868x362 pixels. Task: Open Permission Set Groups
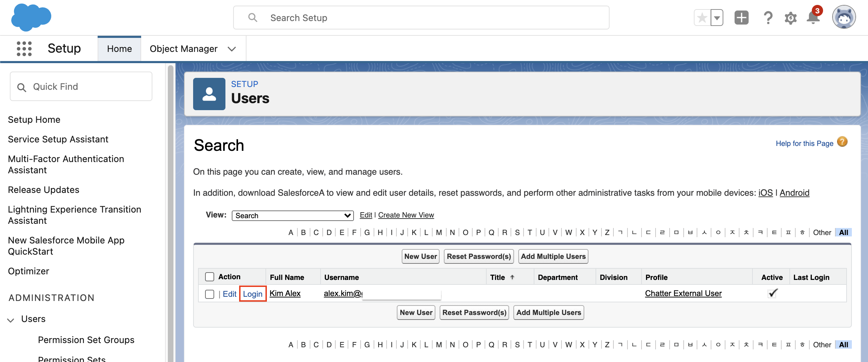pyautogui.click(x=86, y=340)
